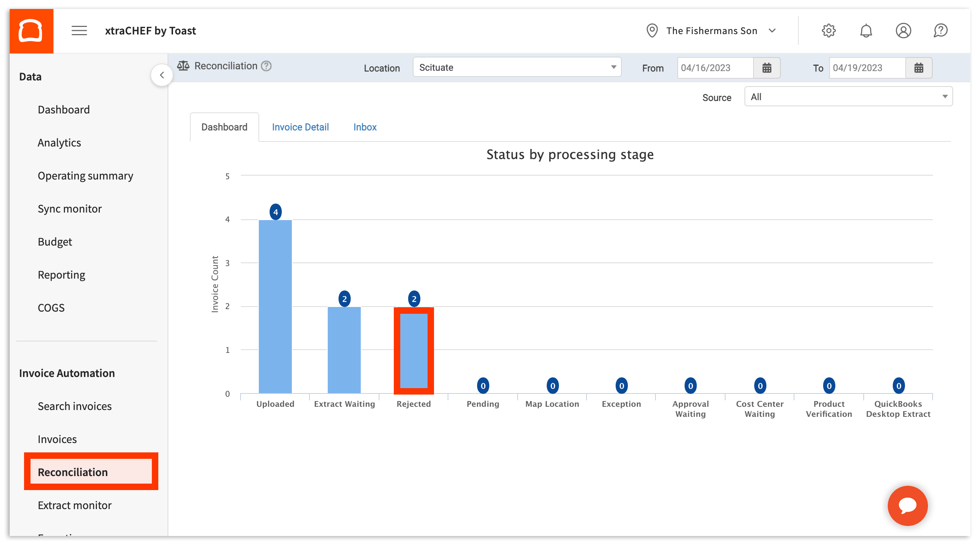Expand the Scituate location dropdown
This screenshot has height=545, width=980.
click(517, 67)
